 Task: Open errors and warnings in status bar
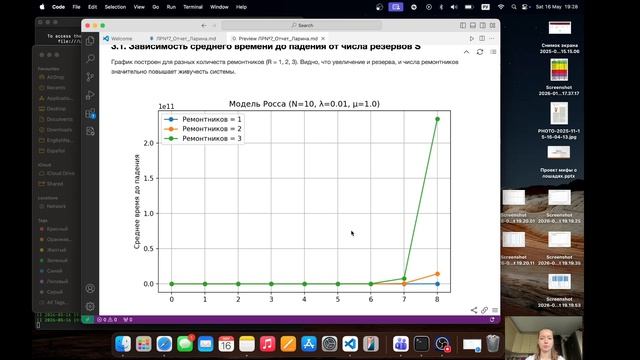click(107, 320)
